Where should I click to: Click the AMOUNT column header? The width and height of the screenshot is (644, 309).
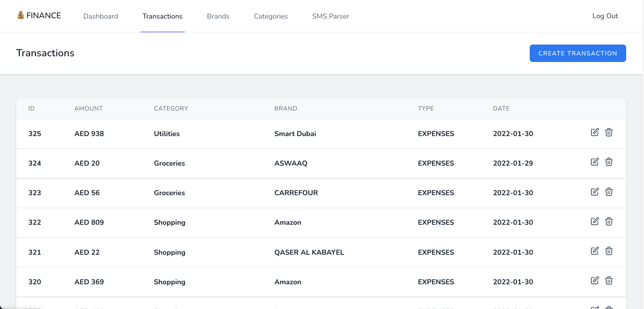[x=89, y=109]
